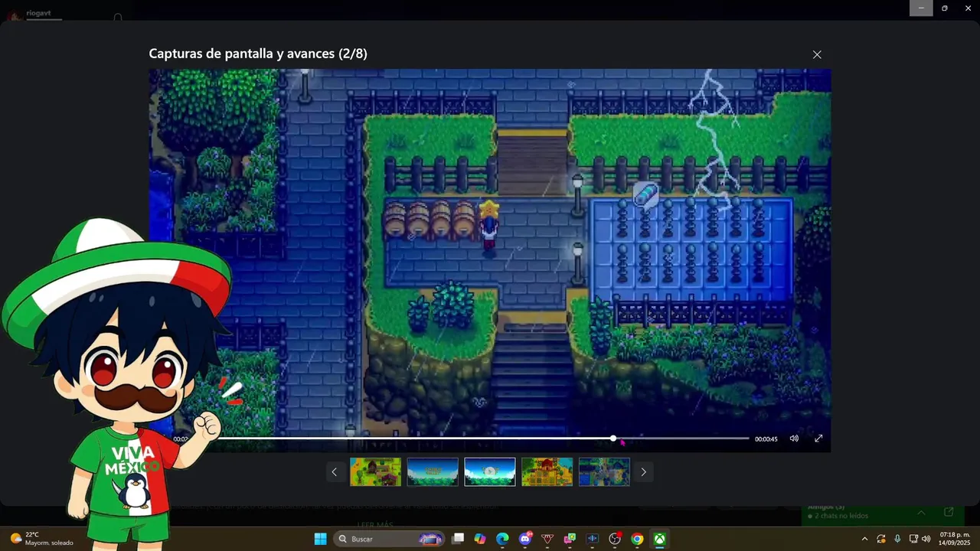
Task: Expand video to fullscreen
Action: coord(818,439)
